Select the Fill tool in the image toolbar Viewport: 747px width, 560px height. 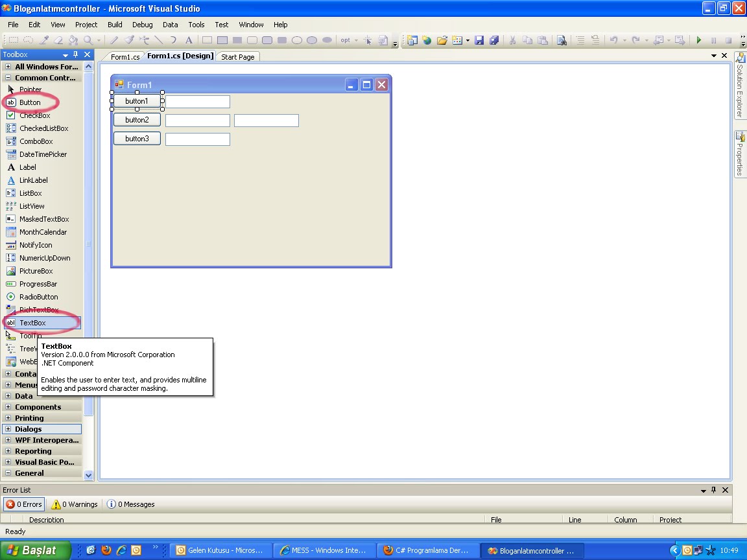pyautogui.click(x=73, y=40)
